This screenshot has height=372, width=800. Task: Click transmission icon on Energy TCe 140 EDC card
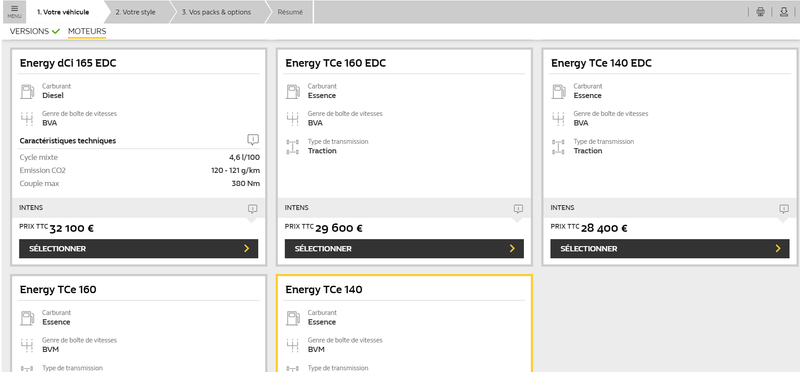click(558, 147)
